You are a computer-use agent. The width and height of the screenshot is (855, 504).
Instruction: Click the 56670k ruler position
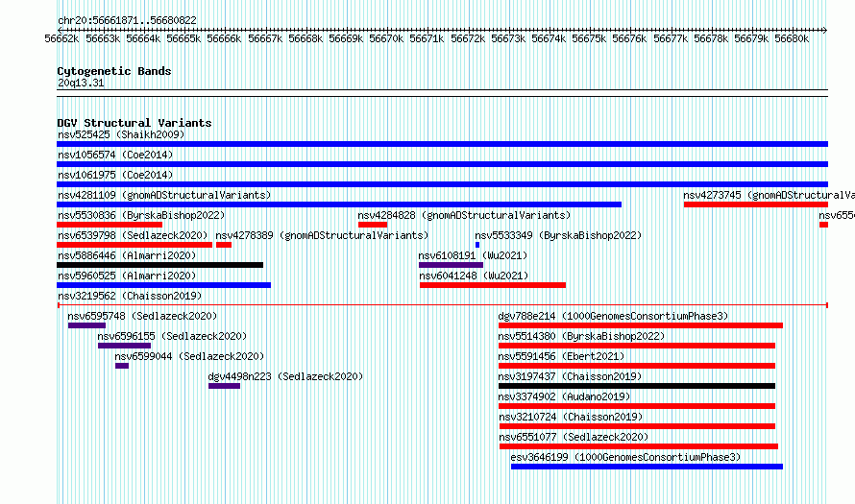pos(386,38)
